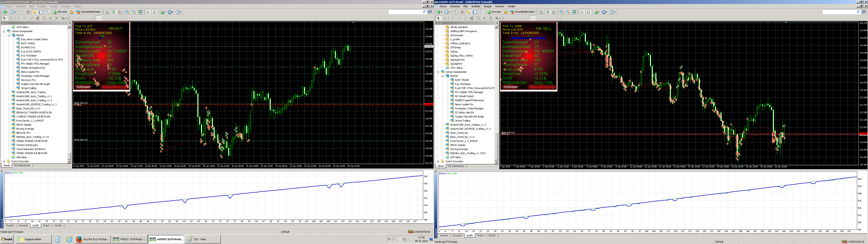Viewport: 868px width, 244px height.
Task: Toggle chart auto scroll in left toolbar
Action: point(148,12)
